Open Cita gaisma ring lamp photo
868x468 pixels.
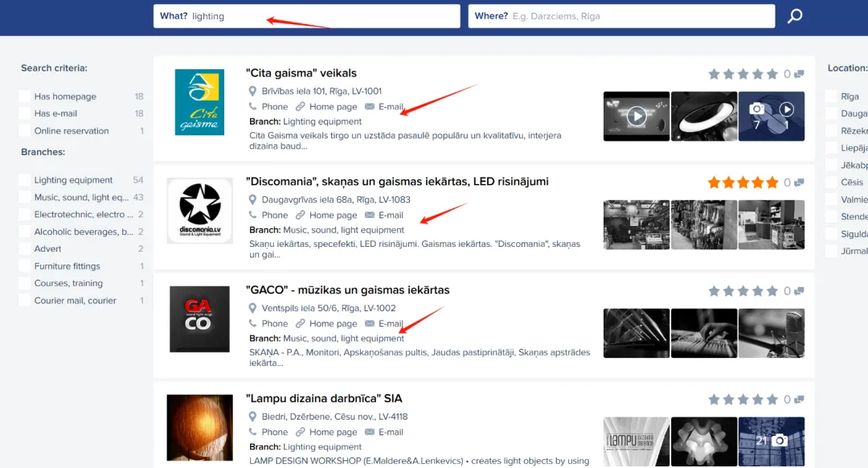tap(703, 117)
